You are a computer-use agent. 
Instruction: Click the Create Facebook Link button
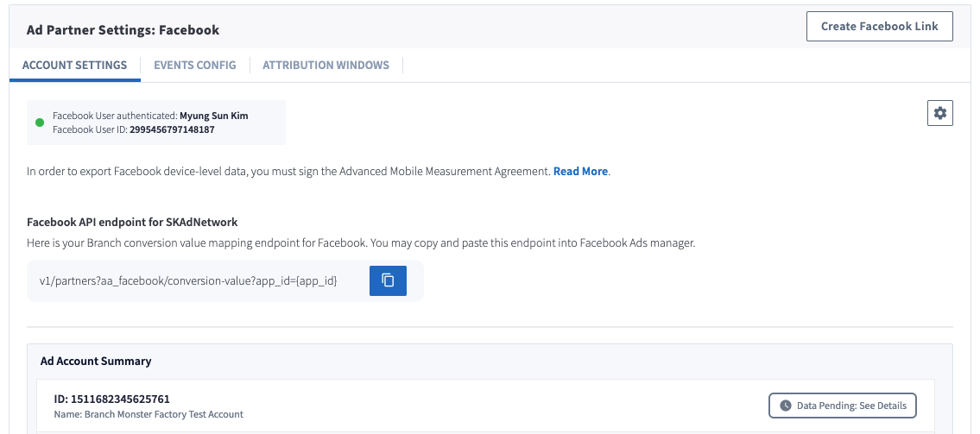point(879,26)
